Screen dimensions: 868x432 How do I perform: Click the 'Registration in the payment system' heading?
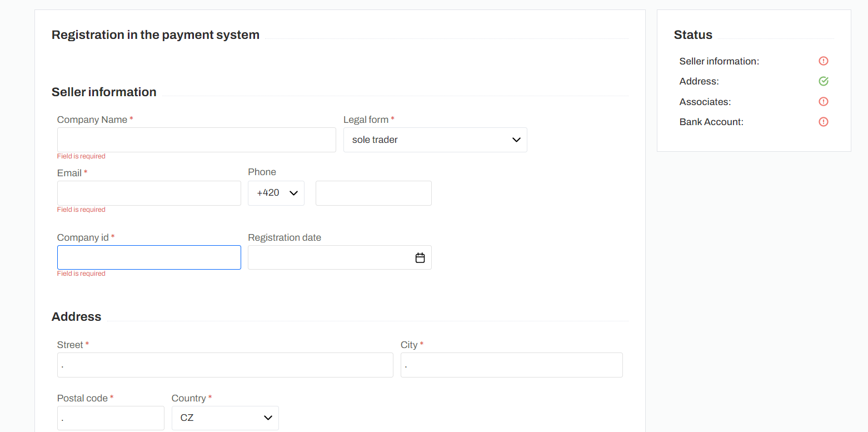[156, 34]
